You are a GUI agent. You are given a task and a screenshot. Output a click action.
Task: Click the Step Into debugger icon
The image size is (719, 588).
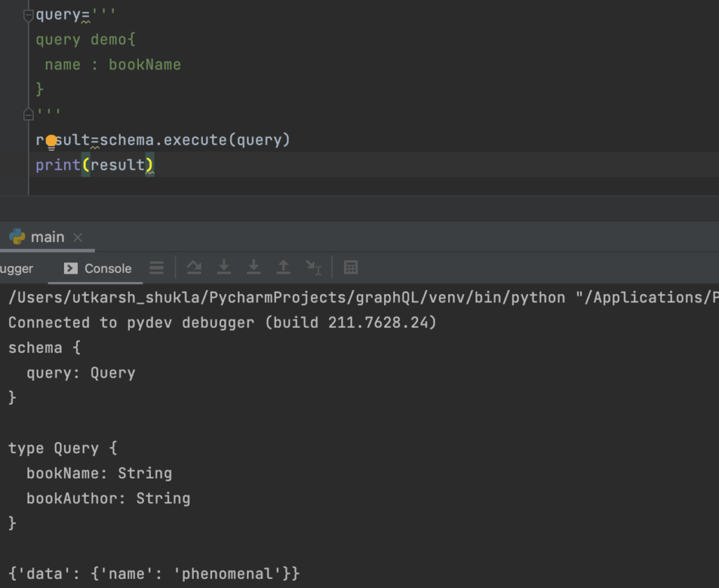click(x=224, y=267)
